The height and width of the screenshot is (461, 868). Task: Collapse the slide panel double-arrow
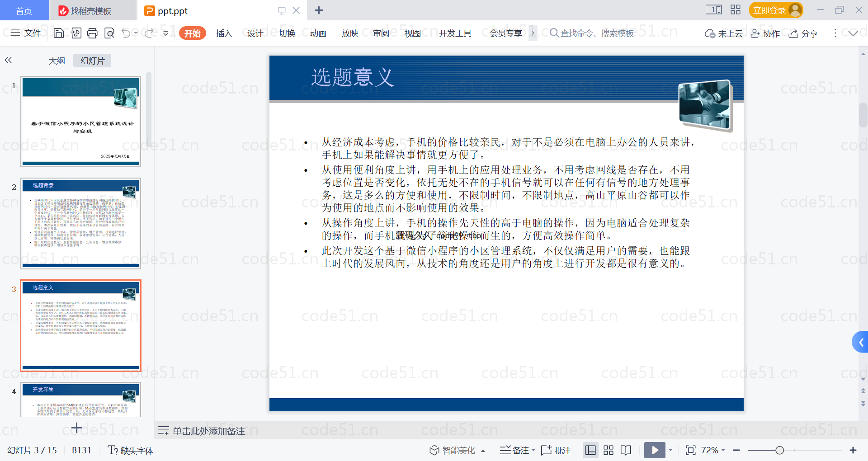(x=8, y=60)
